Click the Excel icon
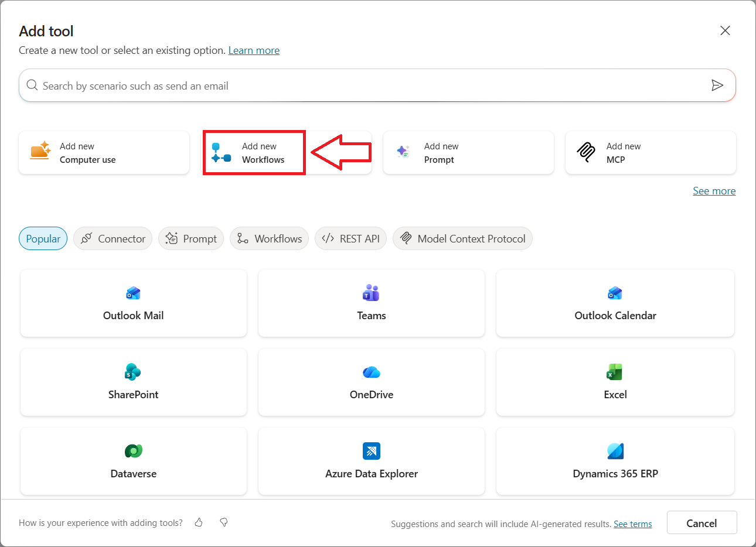This screenshot has width=756, height=547. coord(615,372)
